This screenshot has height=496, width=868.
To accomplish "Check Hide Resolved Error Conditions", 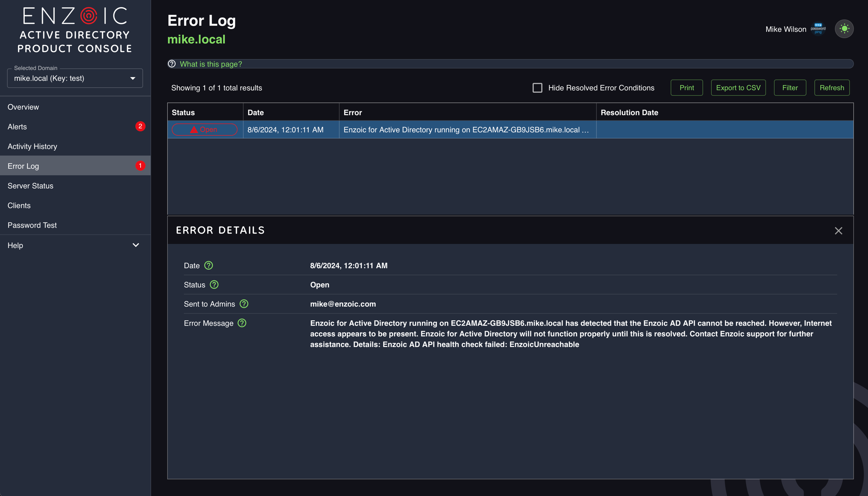I will pos(537,88).
